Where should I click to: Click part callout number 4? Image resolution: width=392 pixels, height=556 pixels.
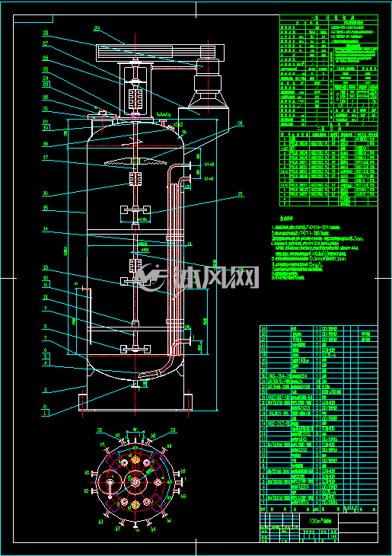(46, 363)
